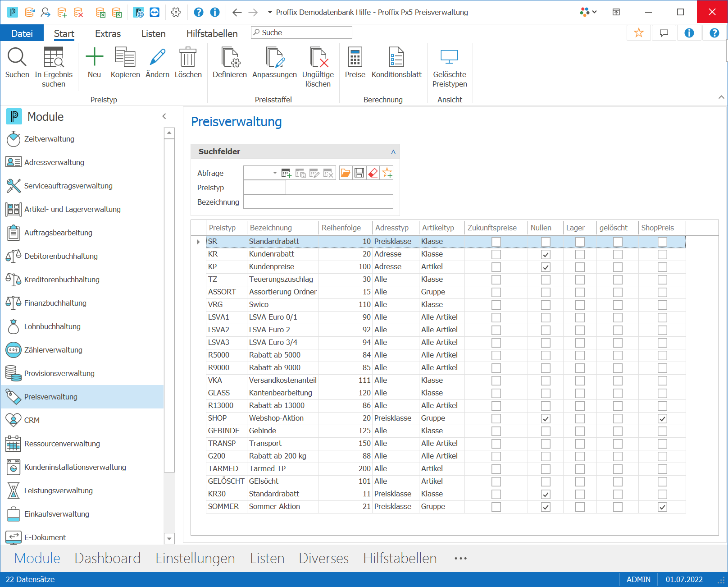Image resolution: width=728 pixels, height=587 pixels.
Task: Click Ungültige löschen icon
Action: coord(318,57)
